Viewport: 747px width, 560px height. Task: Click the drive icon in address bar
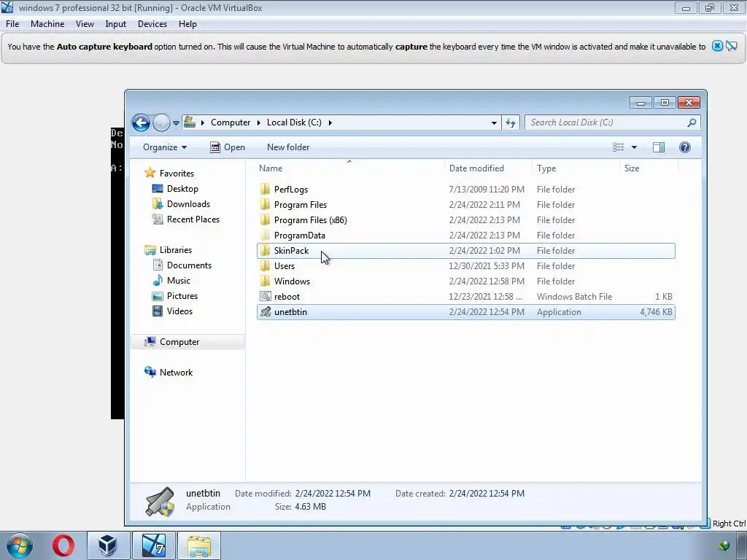click(190, 122)
